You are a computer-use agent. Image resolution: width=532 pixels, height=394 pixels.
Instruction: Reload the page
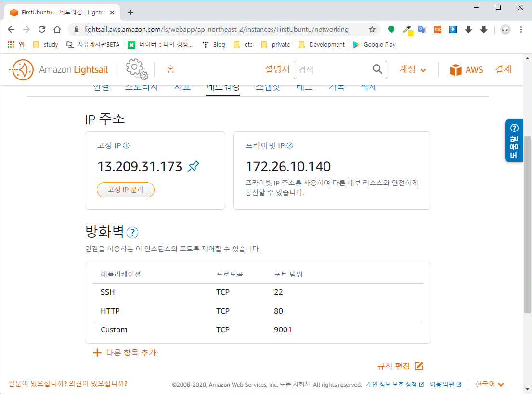tap(42, 29)
